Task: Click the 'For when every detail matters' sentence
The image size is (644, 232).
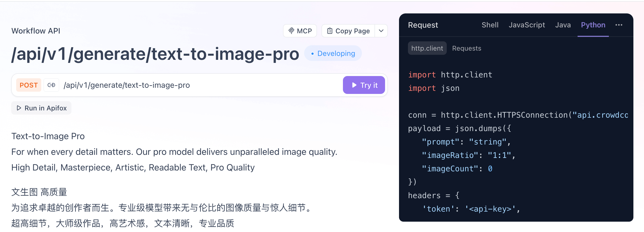Action: point(174,152)
